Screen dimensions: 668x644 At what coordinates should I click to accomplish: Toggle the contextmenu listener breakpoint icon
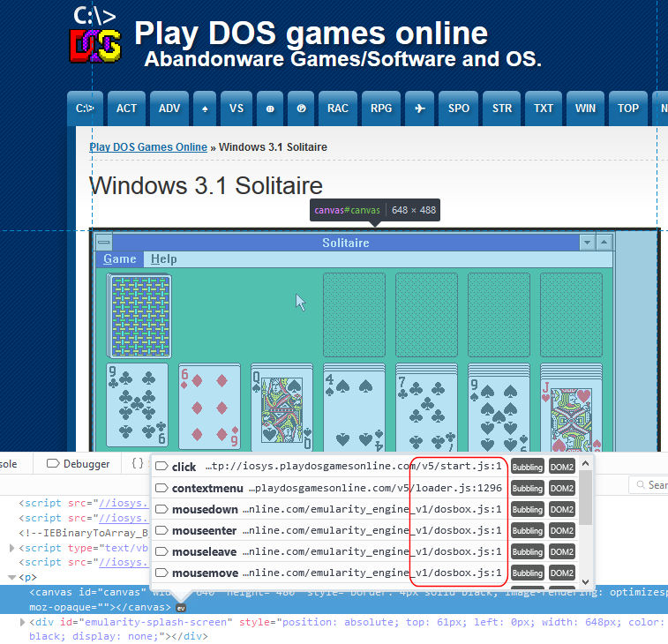point(161,488)
